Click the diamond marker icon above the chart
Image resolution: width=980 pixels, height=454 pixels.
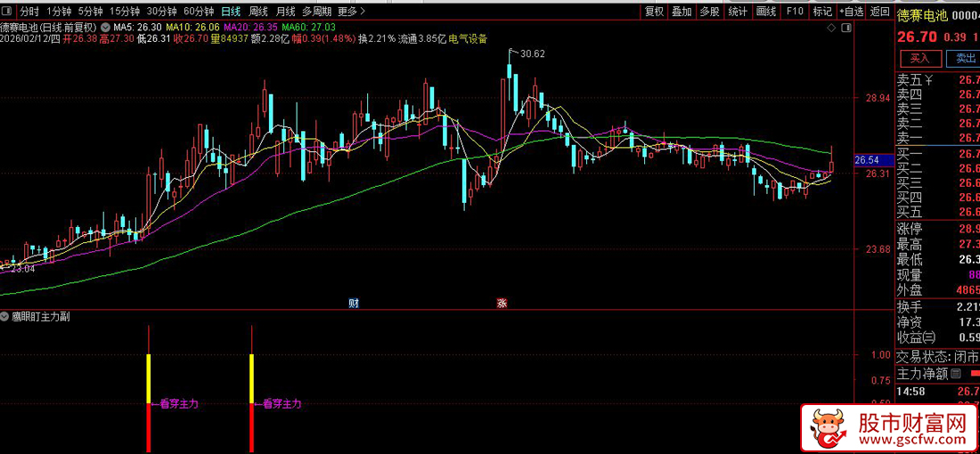point(830,28)
